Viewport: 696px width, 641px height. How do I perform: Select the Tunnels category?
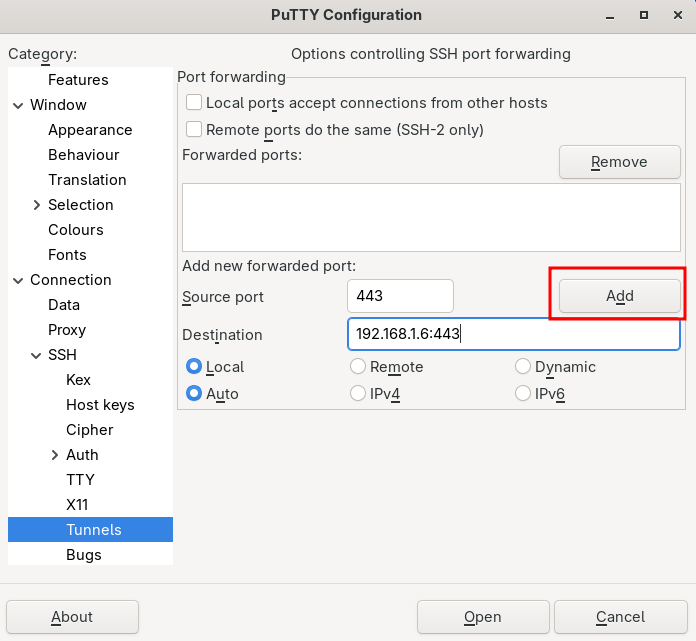tap(91, 530)
